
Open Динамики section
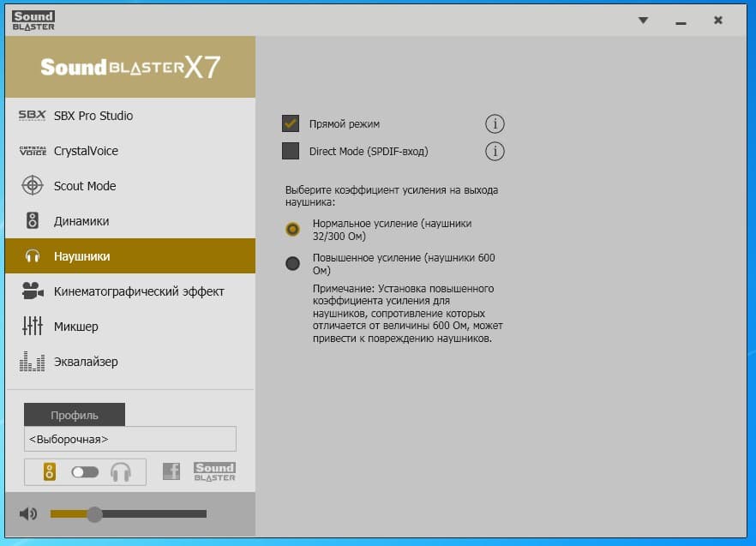pyautogui.click(x=130, y=221)
